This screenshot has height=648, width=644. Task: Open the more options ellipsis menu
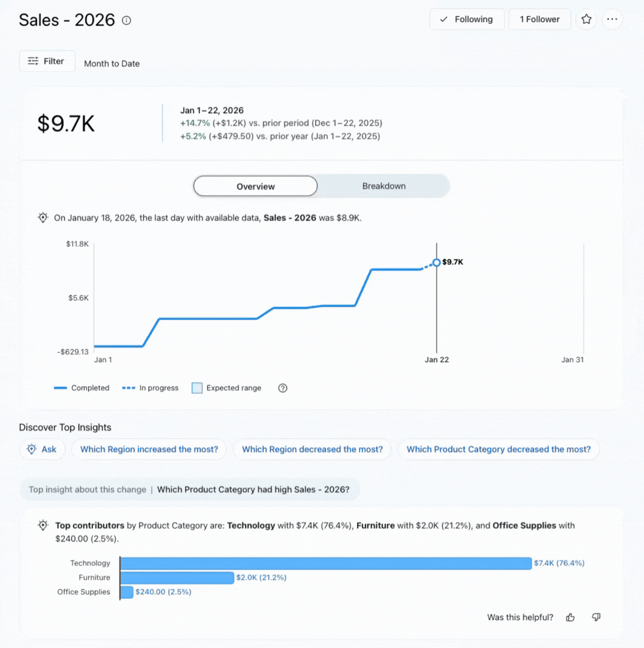tap(612, 19)
